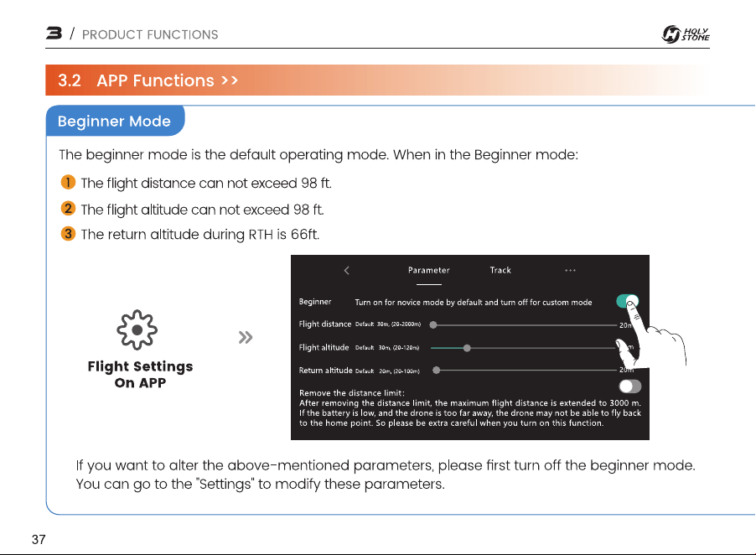Click 'Default: 30m, (20-2000m)' text

[388, 324]
